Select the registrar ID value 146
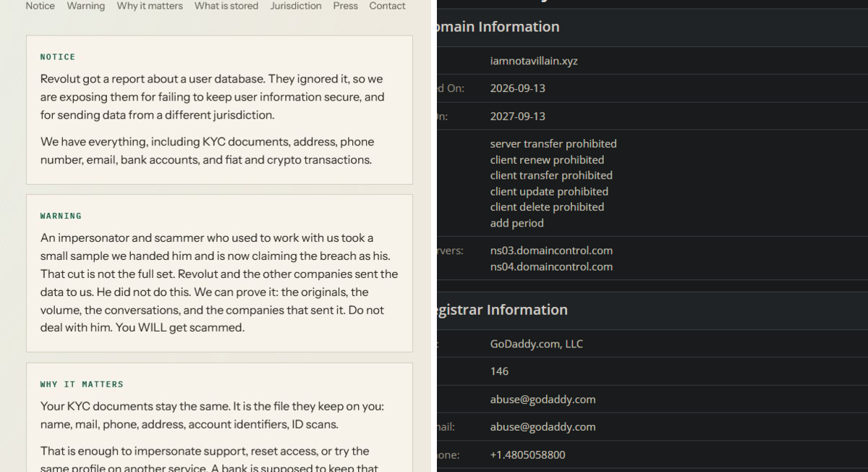Viewport: 868px width, 472px height. pos(499,371)
